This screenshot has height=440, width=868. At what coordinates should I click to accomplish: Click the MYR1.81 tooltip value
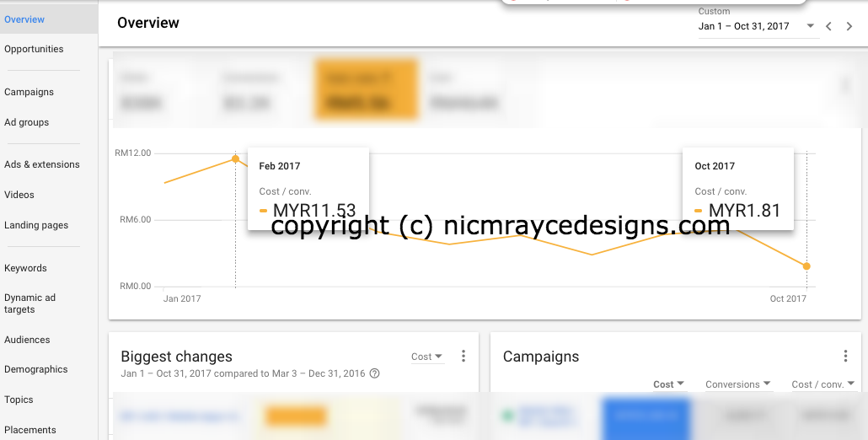coord(745,211)
